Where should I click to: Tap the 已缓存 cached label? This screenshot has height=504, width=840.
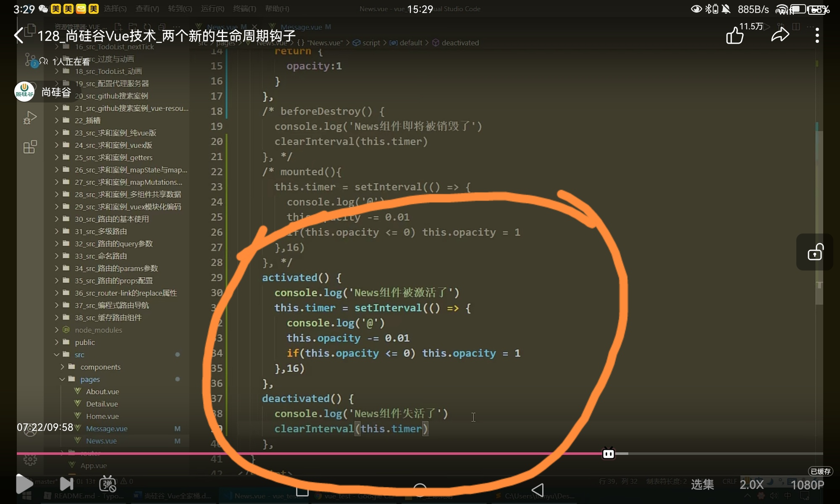point(820,471)
